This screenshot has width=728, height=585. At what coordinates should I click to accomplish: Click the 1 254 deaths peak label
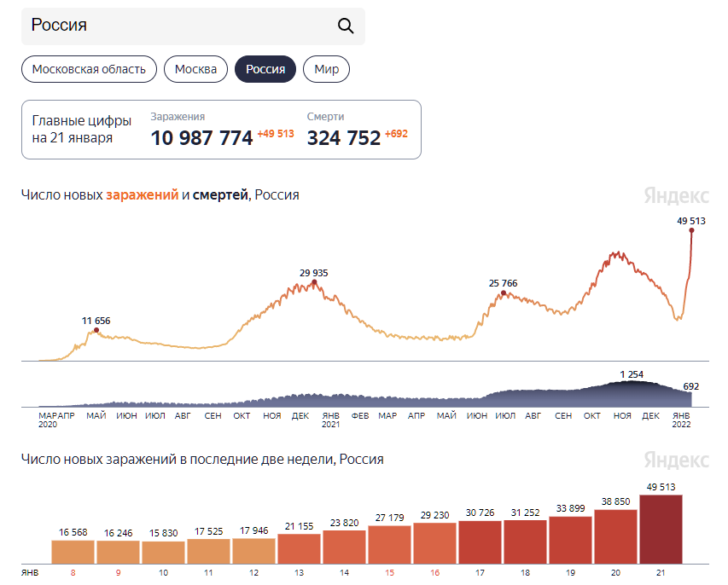(632, 374)
